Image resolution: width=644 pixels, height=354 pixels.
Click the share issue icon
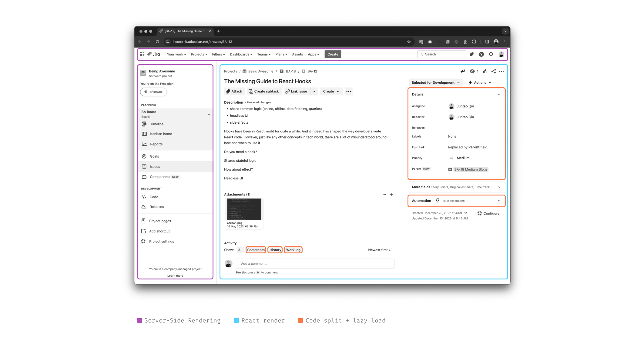(x=493, y=71)
